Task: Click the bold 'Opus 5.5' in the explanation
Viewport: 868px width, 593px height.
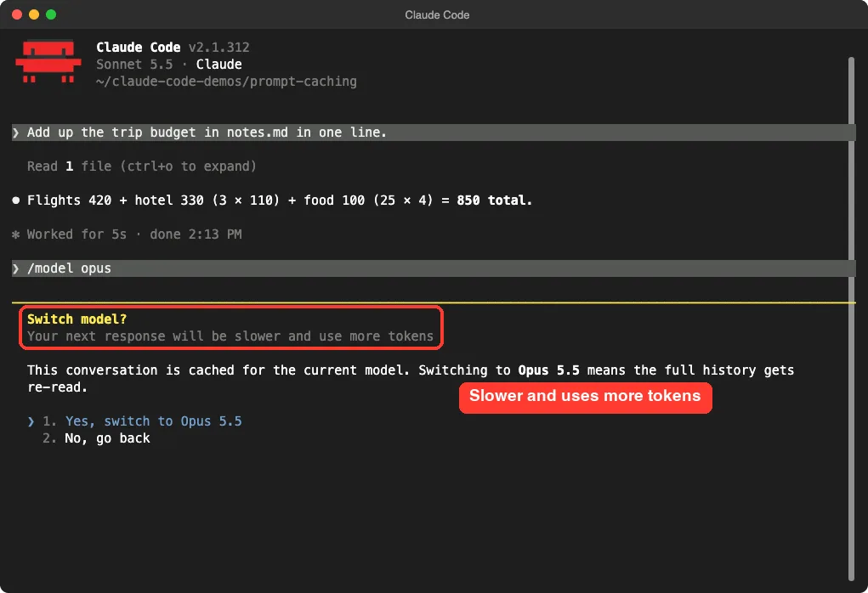Action: pyautogui.click(x=548, y=370)
